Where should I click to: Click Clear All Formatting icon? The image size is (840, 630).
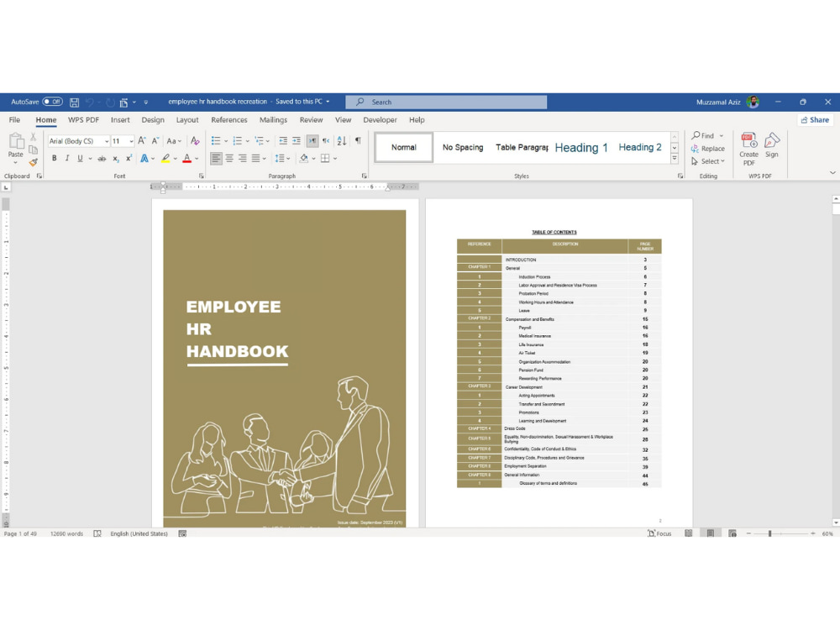pyautogui.click(x=195, y=140)
